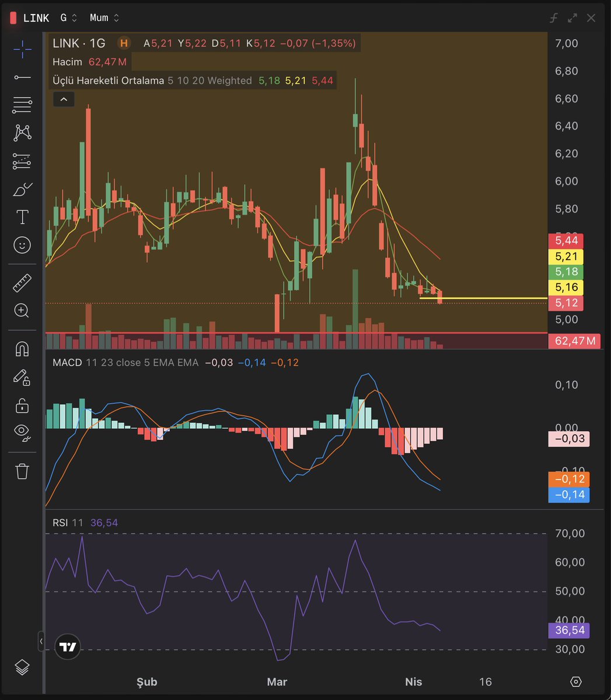Screen dimensions: 611x700
Task: Click the yellow 5,16 horizontal line label
Action: coord(566,287)
